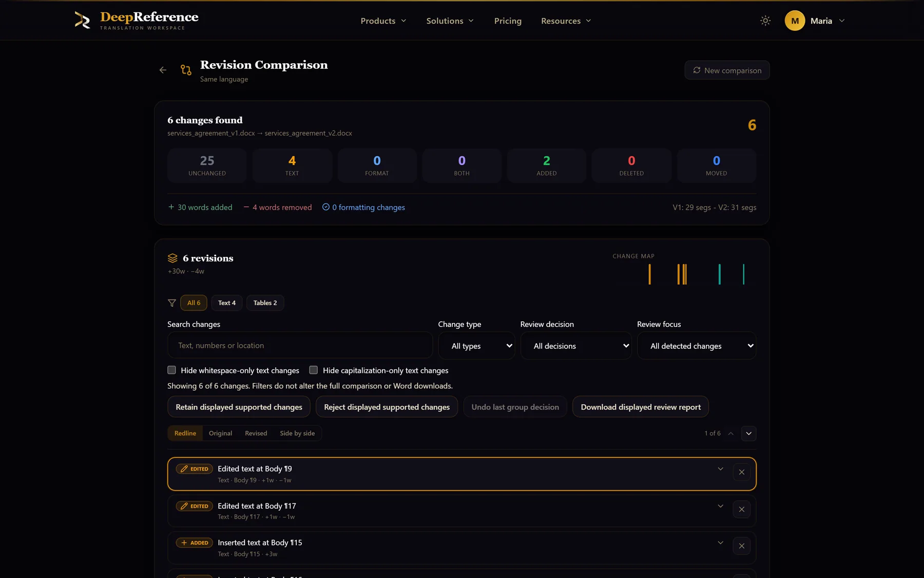The image size is (924, 578).
Task: Click the DeepReference logo
Action: coord(136,21)
